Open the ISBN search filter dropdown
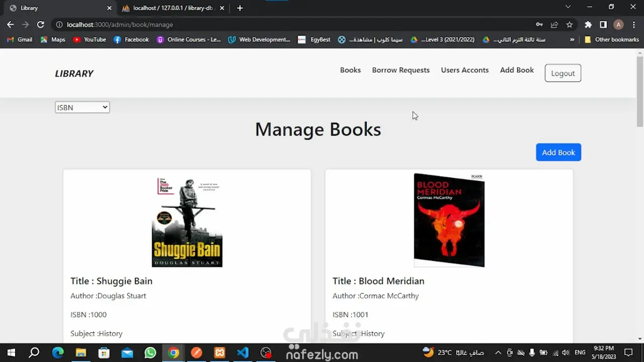Viewport: 644px width, 362px height. [x=82, y=107]
